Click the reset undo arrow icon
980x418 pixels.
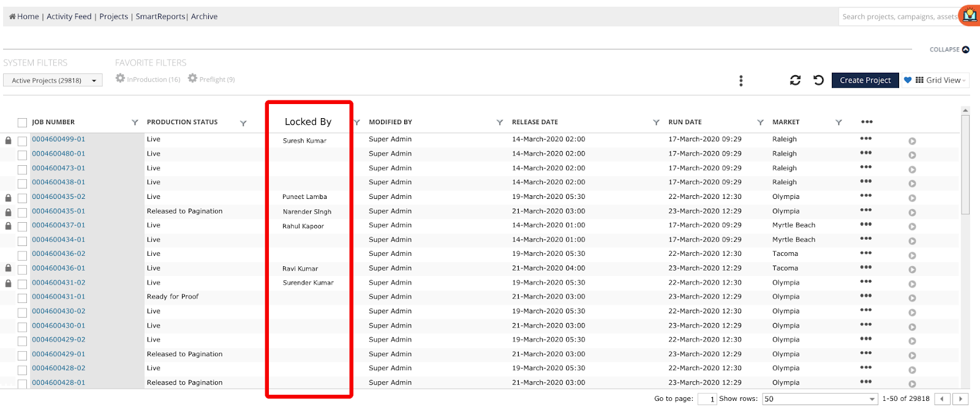pos(818,80)
